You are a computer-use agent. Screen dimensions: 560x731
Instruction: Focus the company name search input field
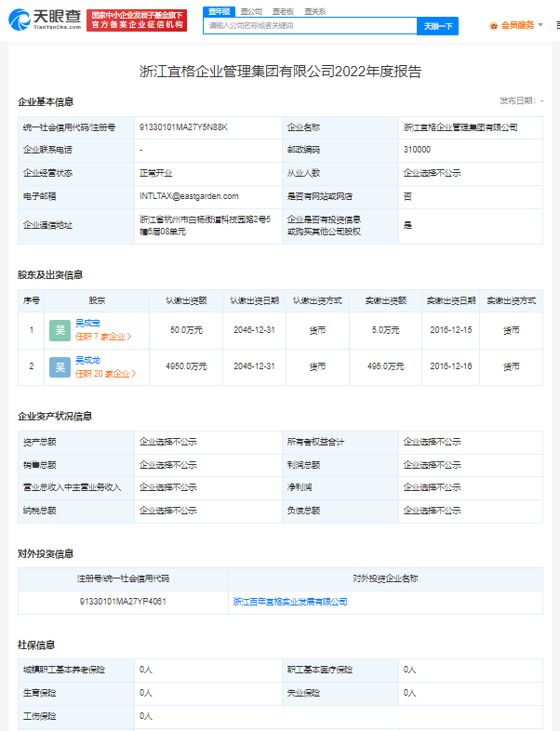(309, 26)
